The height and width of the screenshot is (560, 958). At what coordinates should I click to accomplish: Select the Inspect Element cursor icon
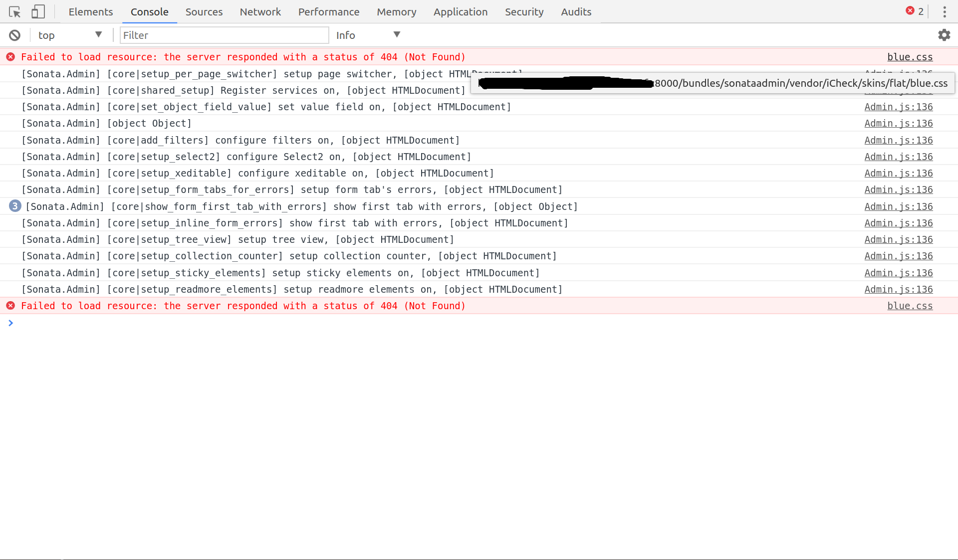coord(13,11)
